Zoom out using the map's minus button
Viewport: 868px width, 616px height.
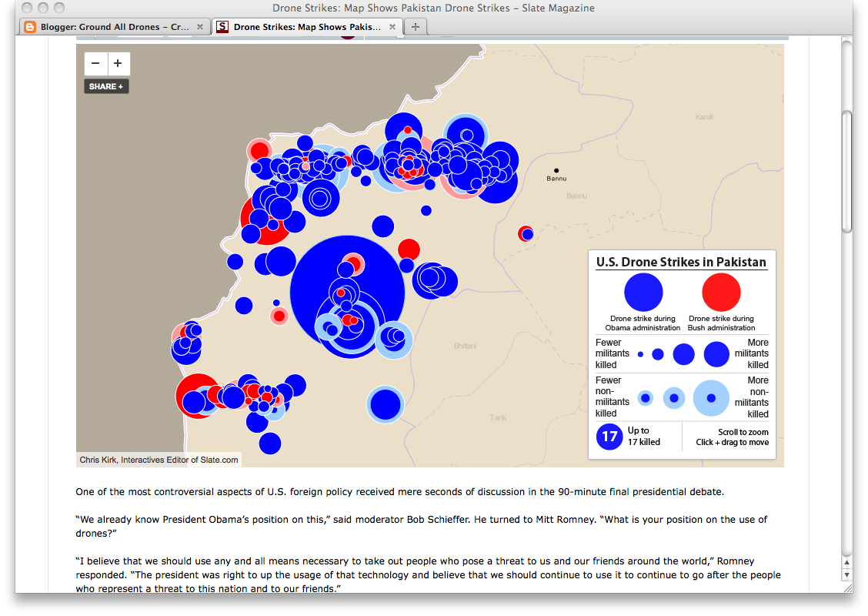[95, 63]
